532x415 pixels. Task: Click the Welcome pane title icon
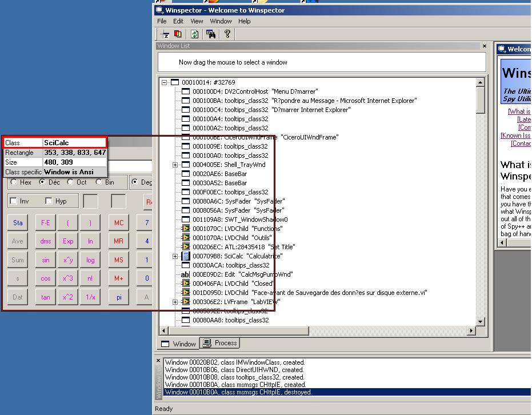point(502,49)
